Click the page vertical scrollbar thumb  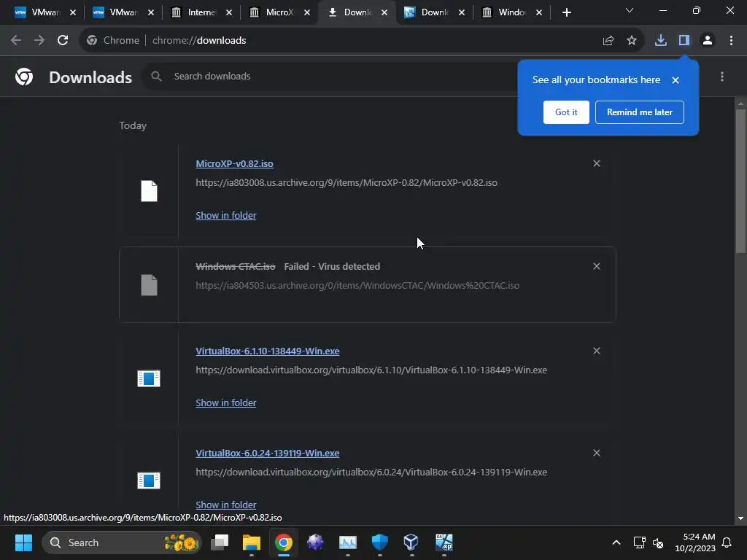[740, 181]
